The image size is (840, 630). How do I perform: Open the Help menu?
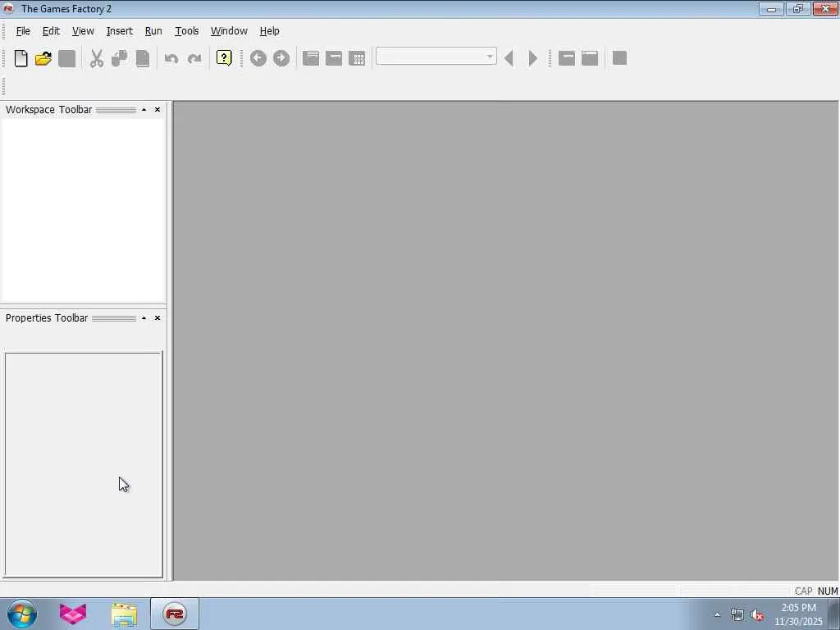pos(269,31)
